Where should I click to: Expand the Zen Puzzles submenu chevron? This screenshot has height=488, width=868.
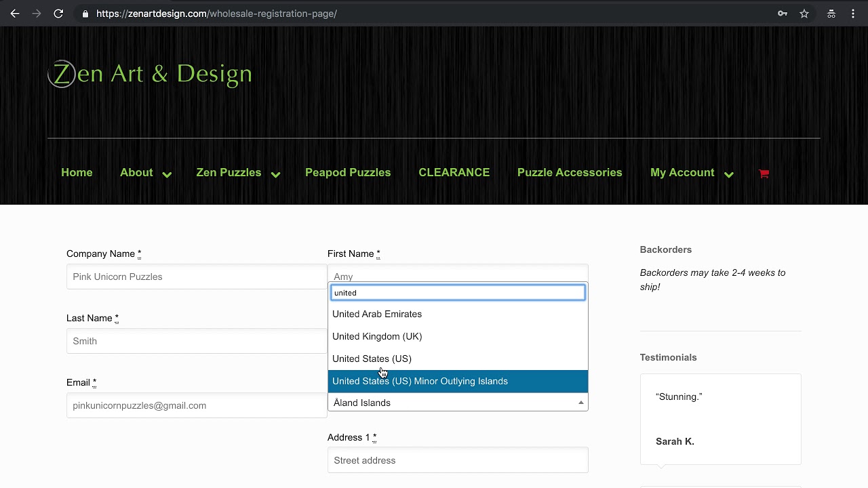275,174
